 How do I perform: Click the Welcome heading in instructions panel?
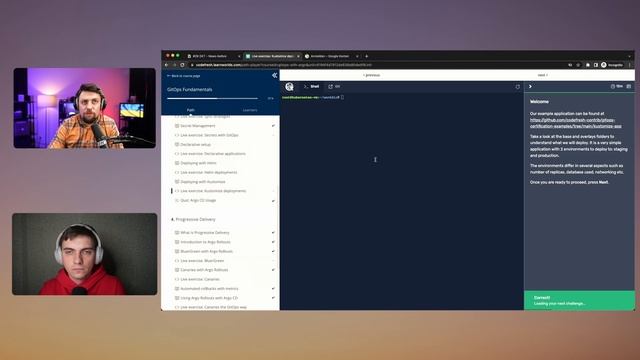pos(539,102)
